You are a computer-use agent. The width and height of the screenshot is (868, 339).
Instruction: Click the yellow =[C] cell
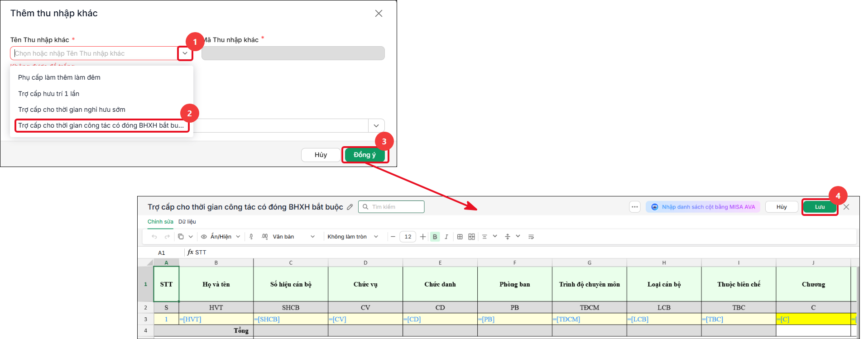(x=813, y=319)
